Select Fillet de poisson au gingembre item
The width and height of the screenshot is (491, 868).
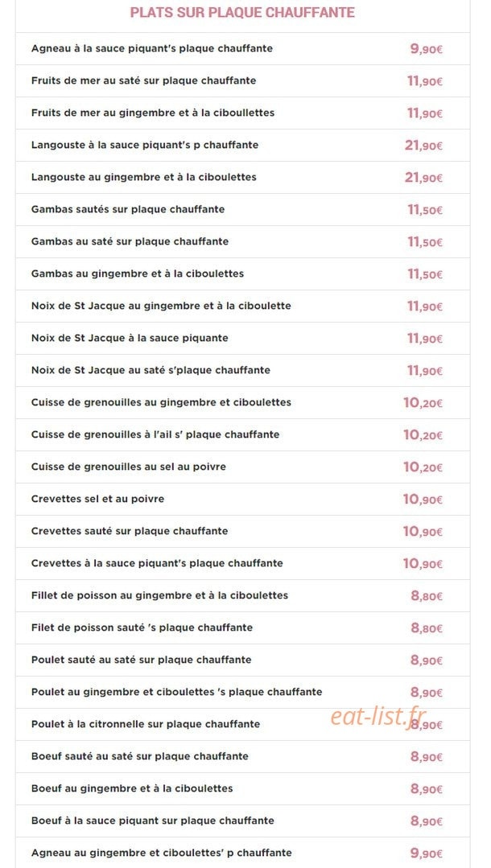point(242,595)
